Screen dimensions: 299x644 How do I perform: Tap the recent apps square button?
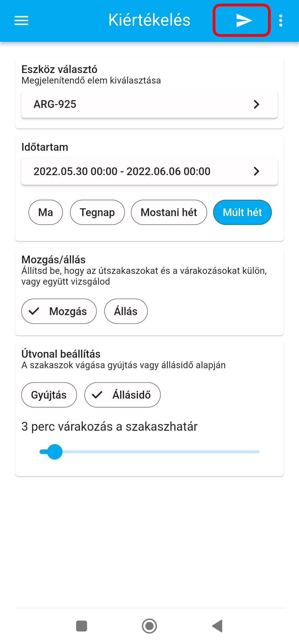[x=81, y=626]
